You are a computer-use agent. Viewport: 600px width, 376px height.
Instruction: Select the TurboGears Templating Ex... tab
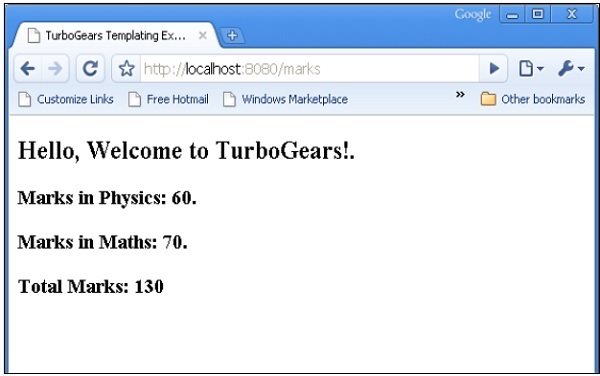[x=116, y=36]
